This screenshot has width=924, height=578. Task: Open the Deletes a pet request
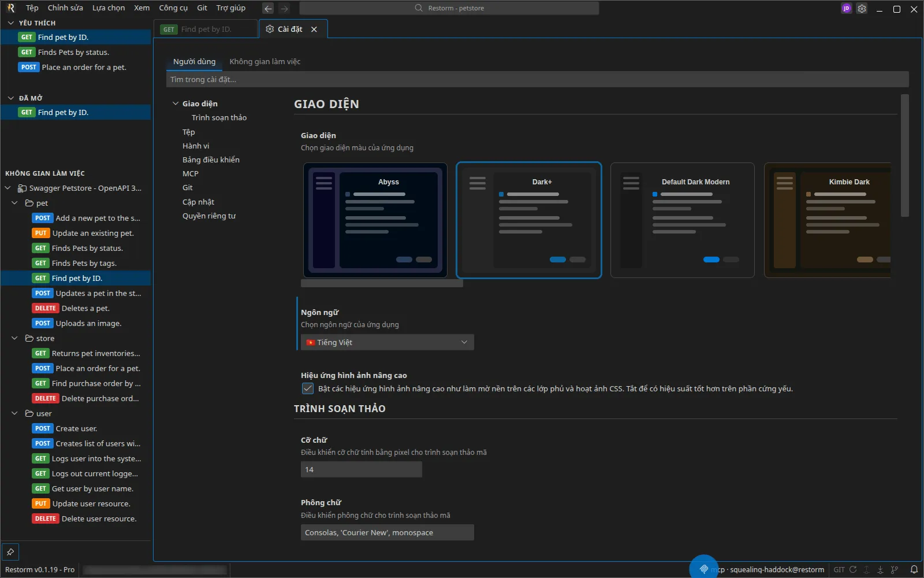point(76,308)
